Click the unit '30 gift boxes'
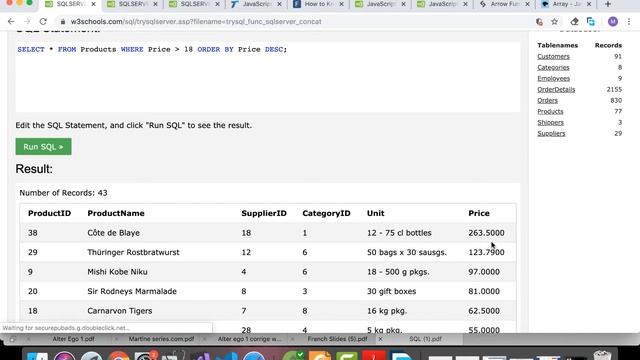Screen dimensions: 640x360 tap(391, 291)
